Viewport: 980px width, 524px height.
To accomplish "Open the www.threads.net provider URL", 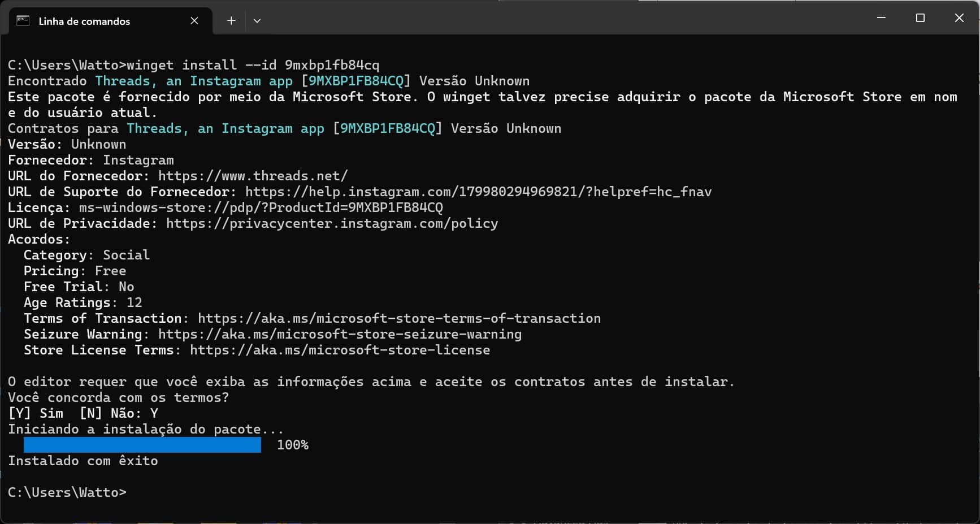I will (x=253, y=176).
